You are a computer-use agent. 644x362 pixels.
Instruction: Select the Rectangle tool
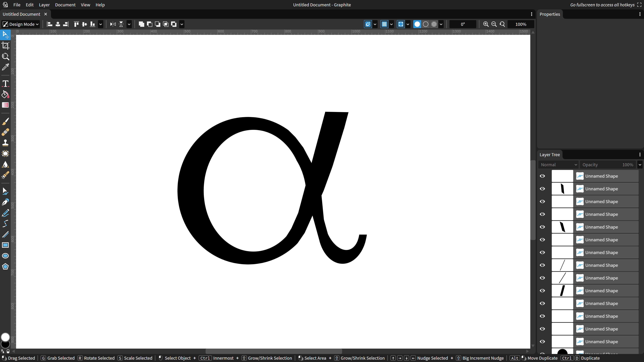pyautogui.click(x=5, y=245)
